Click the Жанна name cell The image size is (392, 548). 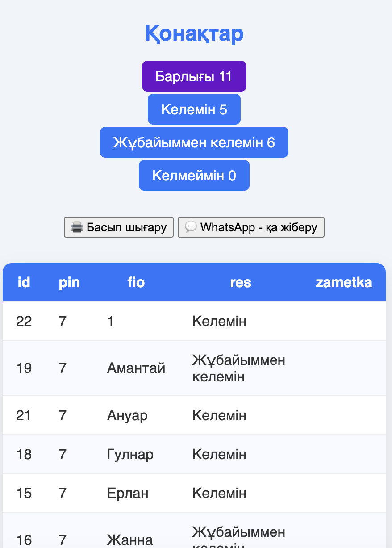[130, 540]
